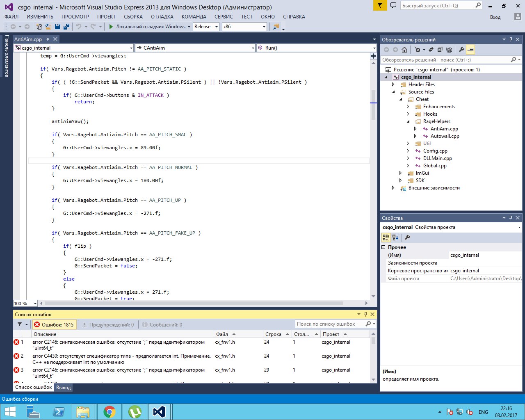Screen dimensions: 525x420
Task: Expand the Hooks folder
Action: pos(408,114)
